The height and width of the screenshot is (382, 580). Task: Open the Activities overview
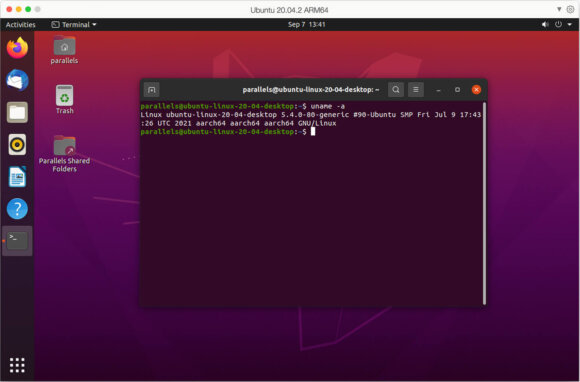(x=21, y=25)
